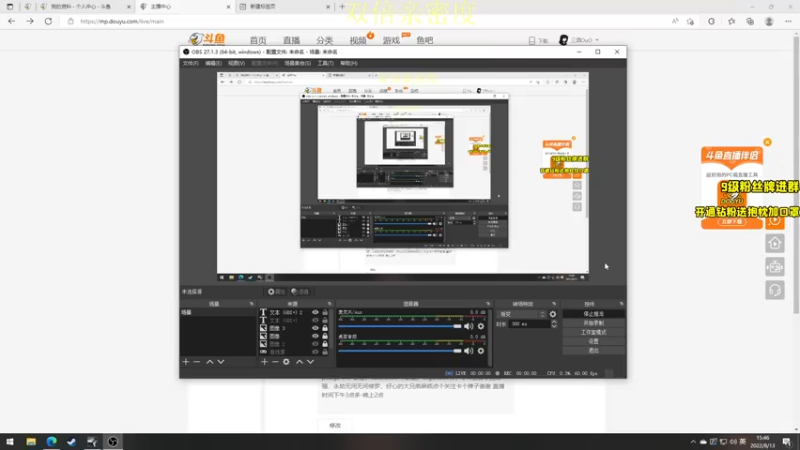Remove the selected source with minus icon
The height and width of the screenshot is (450, 800).
point(275,362)
